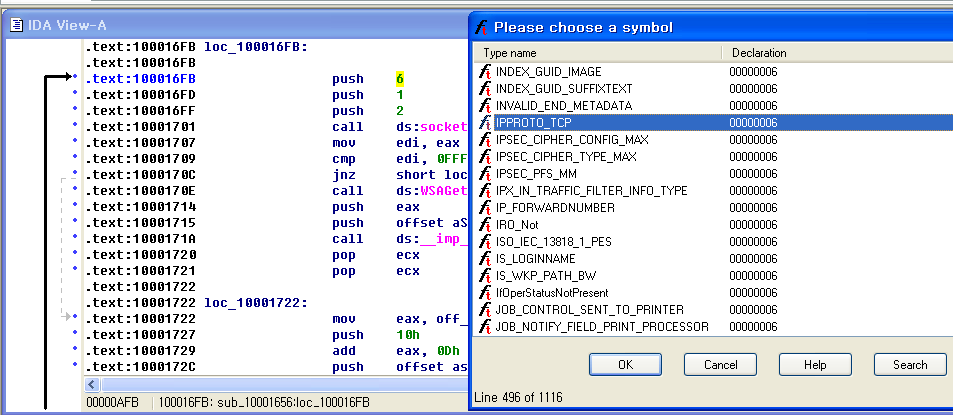Click the INDEX_GUID_IMAGE symbol icon
953x415 pixels.
coord(484,72)
